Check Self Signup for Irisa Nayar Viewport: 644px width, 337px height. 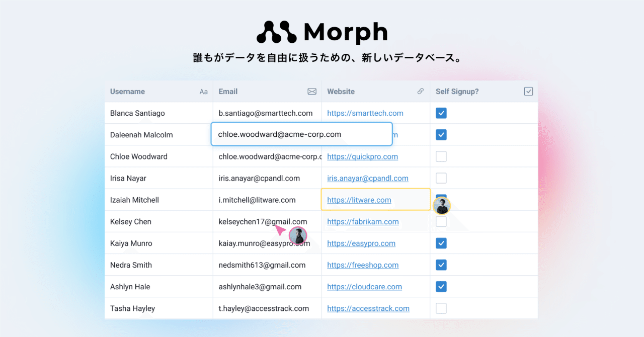pos(441,178)
